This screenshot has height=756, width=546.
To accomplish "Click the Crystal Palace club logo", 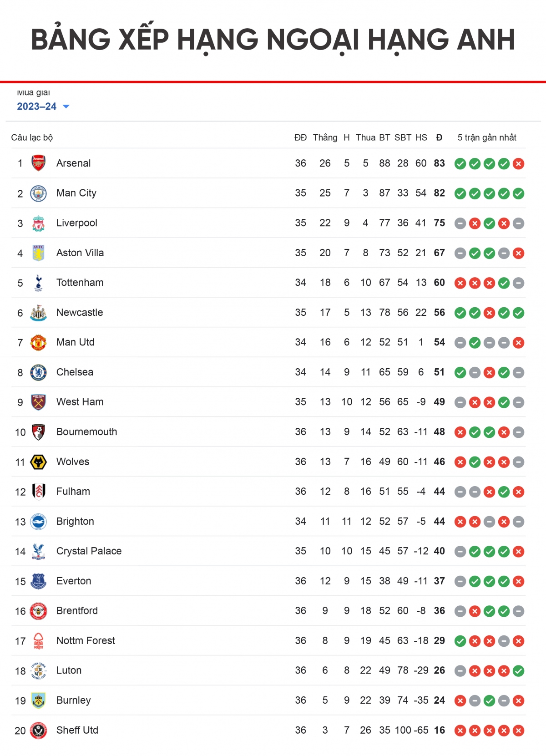I will click(38, 551).
